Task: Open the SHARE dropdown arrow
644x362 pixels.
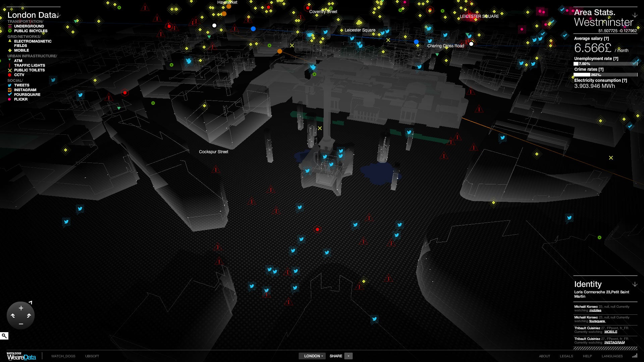Action: click(348, 356)
